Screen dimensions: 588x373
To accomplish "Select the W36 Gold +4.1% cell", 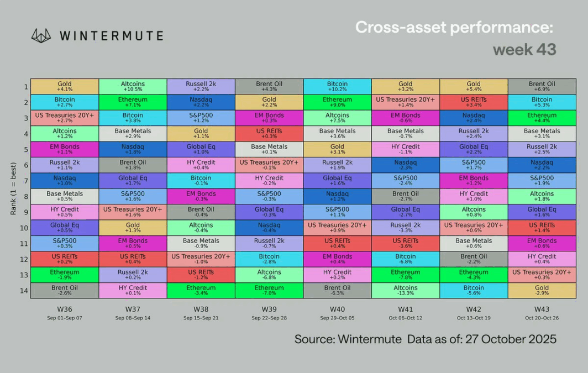I will (65, 87).
